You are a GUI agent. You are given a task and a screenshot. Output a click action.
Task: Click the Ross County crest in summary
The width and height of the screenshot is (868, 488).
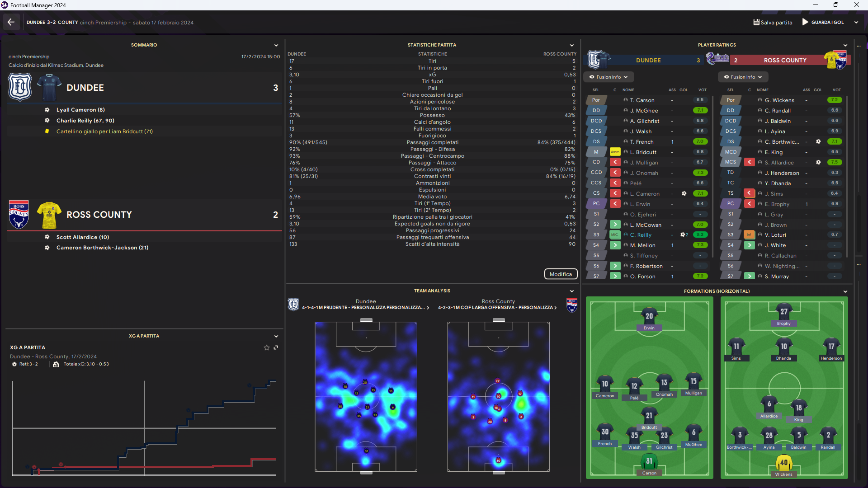coord(19,214)
